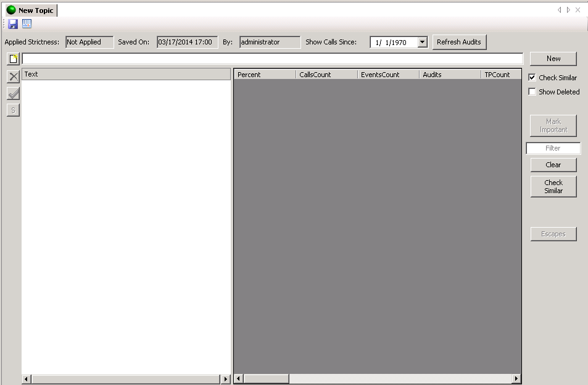Click the small S icon button
The width and height of the screenshot is (588, 385).
[13, 110]
